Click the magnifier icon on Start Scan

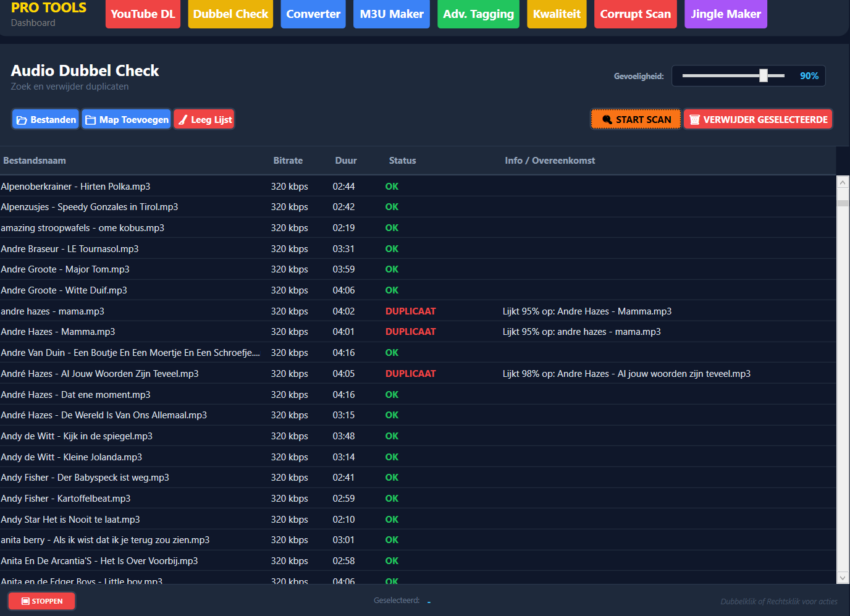pyautogui.click(x=607, y=120)
